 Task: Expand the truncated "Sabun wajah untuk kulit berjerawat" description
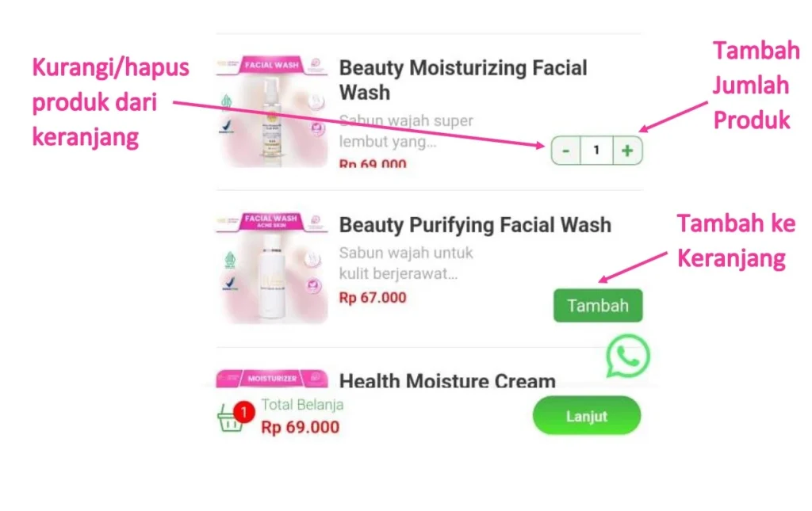point(406,263)
